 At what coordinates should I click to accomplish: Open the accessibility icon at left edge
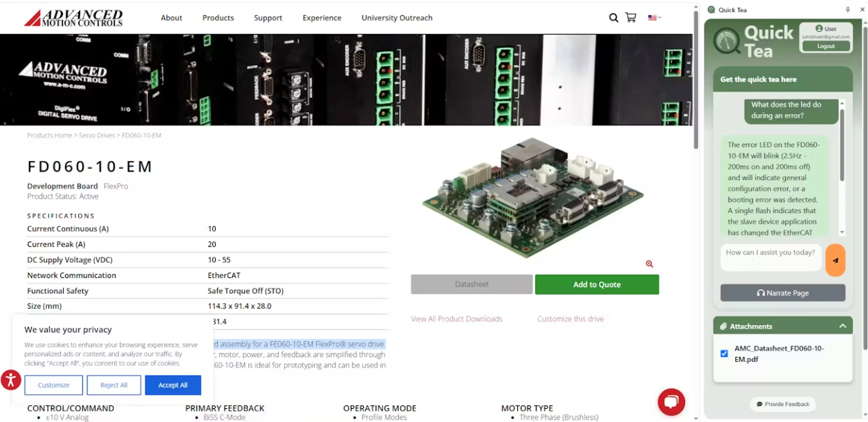click(x=10, y=380)
